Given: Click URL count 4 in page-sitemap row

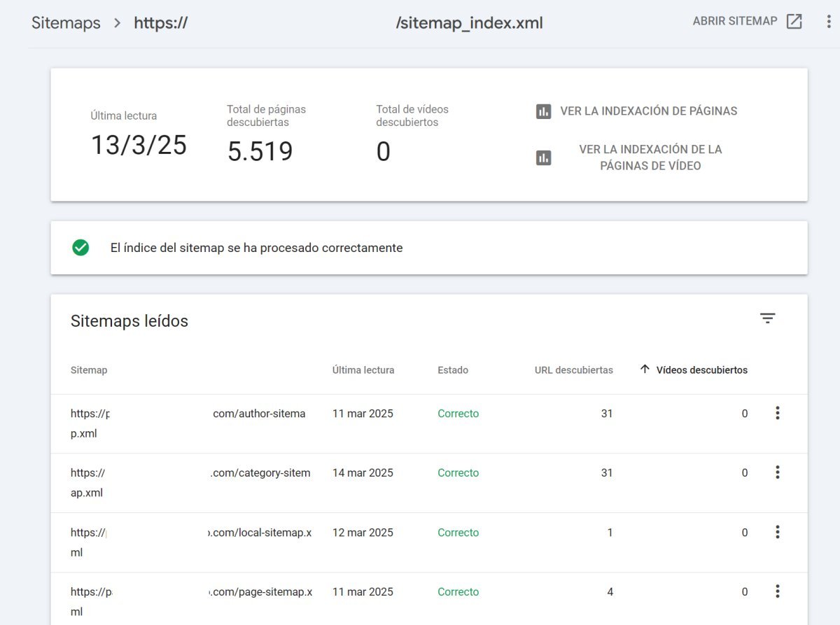Looking at the screenshot, I should (610, 592).
